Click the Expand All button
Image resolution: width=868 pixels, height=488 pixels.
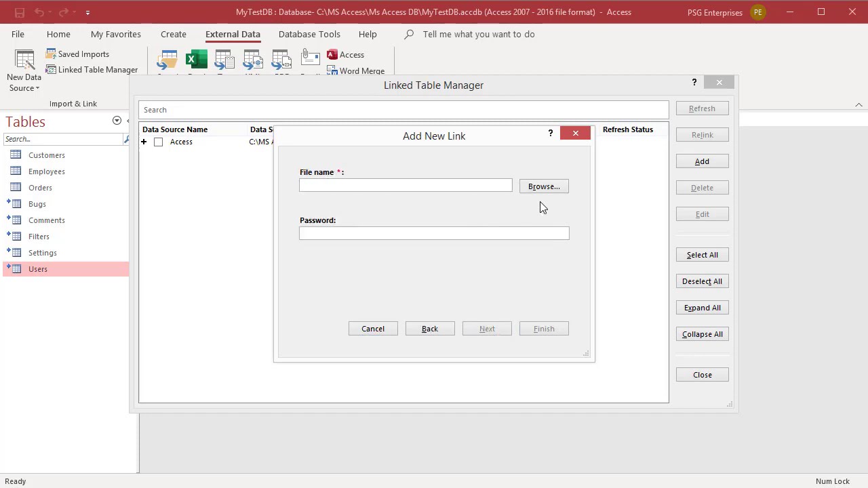pyautogui.click(x=702, y=308)
